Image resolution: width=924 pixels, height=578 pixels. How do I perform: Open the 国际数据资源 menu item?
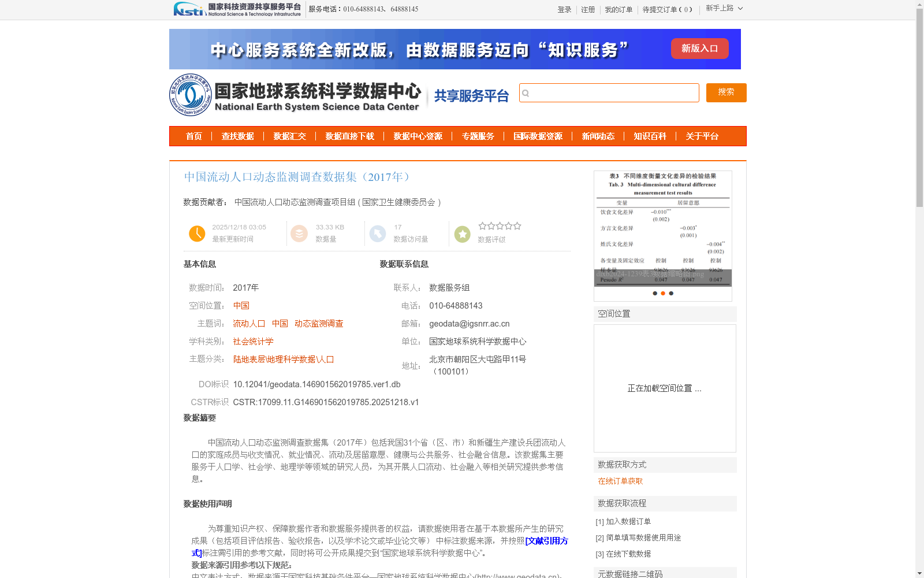click(x=538, y=136)
